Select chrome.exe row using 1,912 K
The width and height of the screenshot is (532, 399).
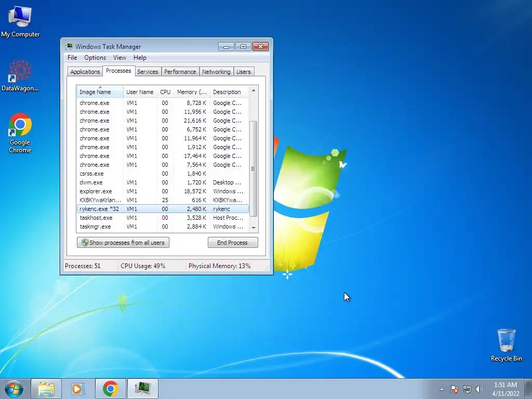point(163,147)
